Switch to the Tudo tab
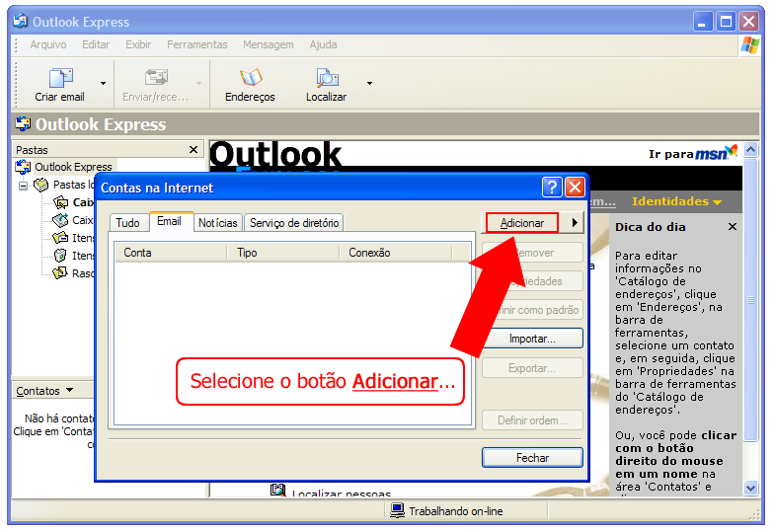Screen dimensions: 774x532 128,223
